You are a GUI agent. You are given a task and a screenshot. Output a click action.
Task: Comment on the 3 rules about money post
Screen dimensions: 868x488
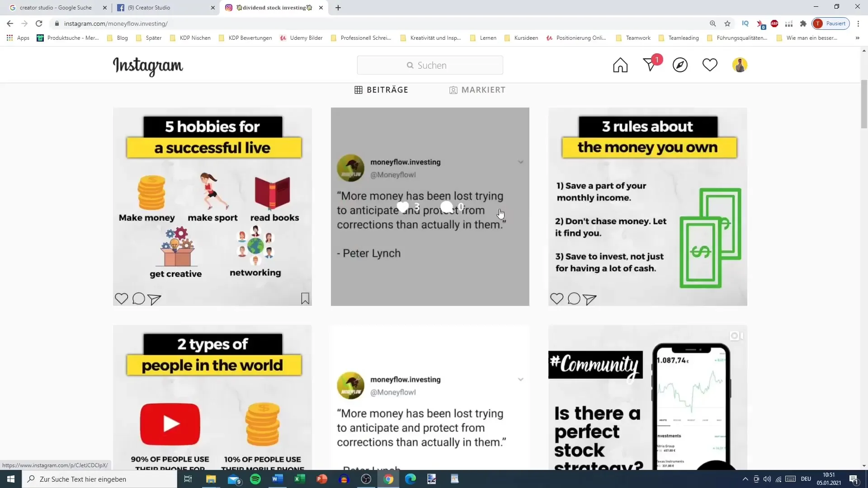point(574,298)
